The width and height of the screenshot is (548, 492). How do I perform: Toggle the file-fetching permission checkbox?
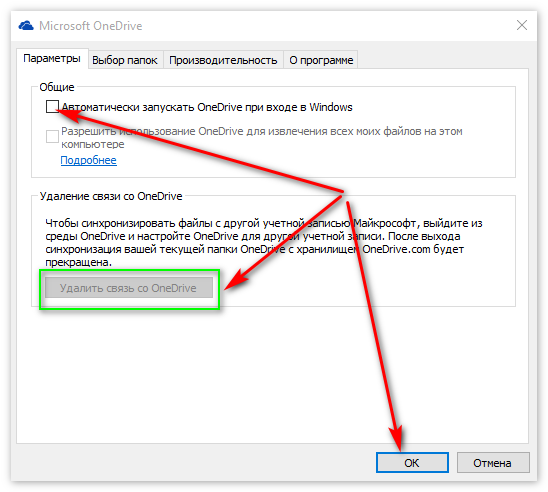[x=52, y=136]
